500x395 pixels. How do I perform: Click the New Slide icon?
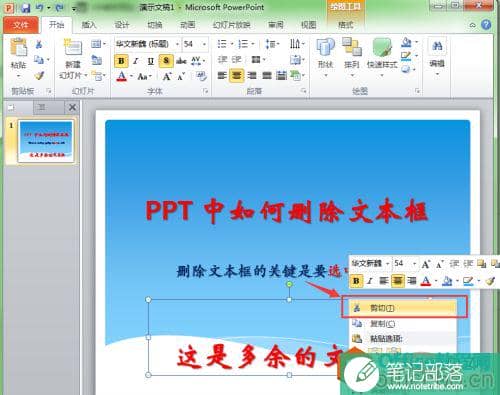[73, 47]
